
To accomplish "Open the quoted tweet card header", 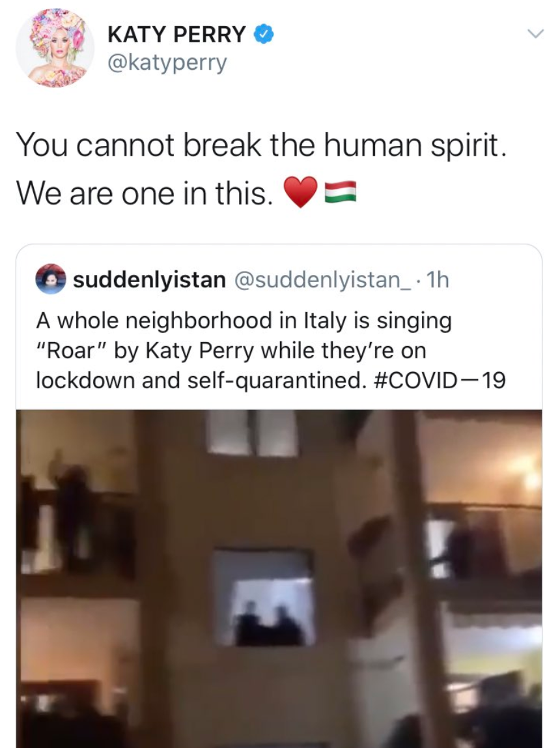I will click(x=243, y=280).
